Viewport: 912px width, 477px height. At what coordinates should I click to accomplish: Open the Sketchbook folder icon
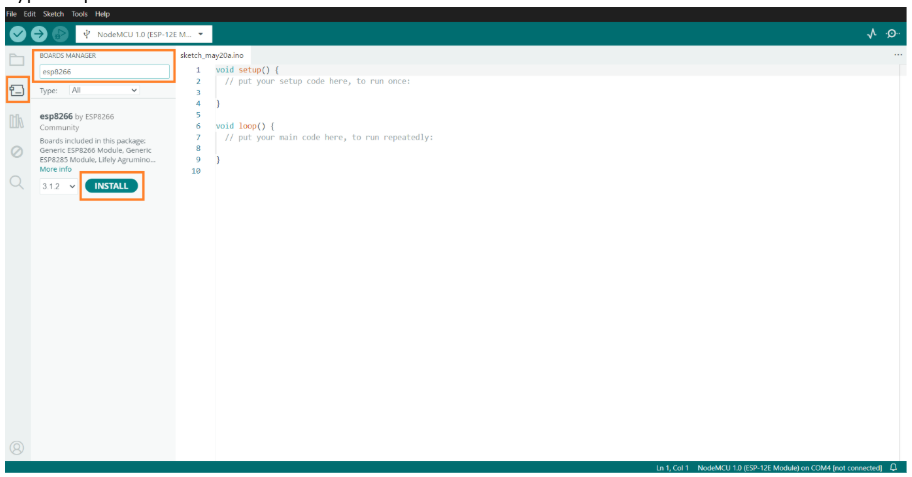tap(17, 60)
